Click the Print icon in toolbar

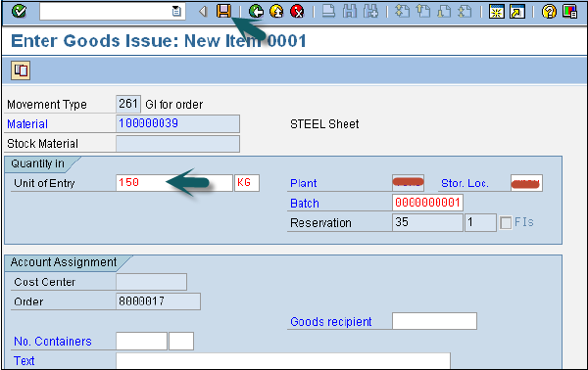pos(328,12)
